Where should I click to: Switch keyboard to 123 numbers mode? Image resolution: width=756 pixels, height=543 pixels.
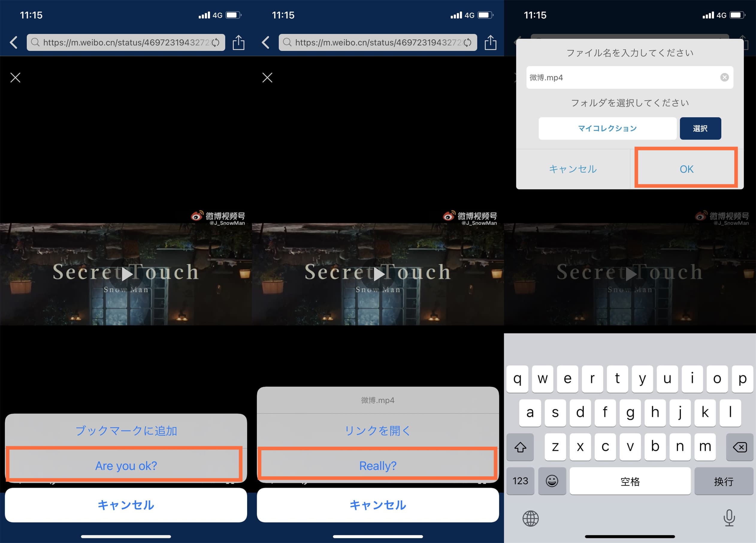(520, 481)
